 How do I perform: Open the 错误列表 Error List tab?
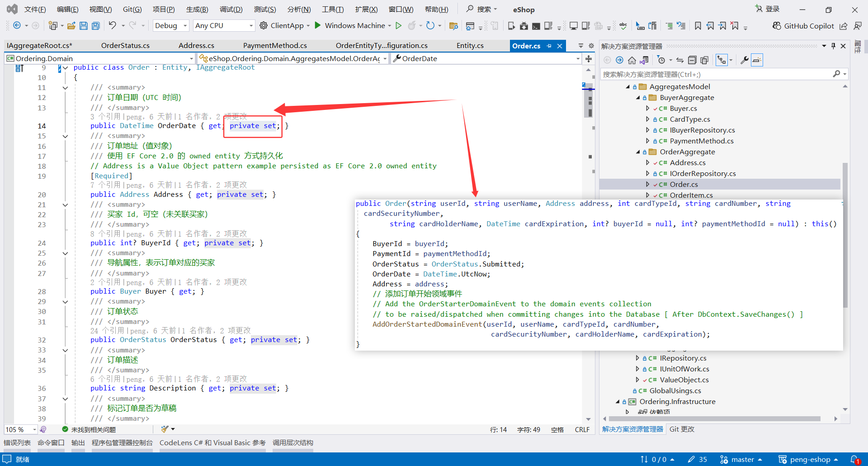pos(17,443)
